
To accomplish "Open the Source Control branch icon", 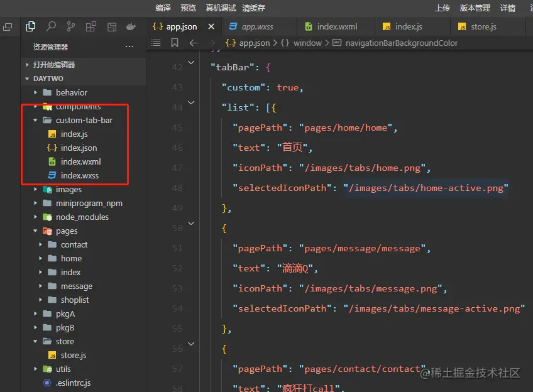I will tap(70, 26).
